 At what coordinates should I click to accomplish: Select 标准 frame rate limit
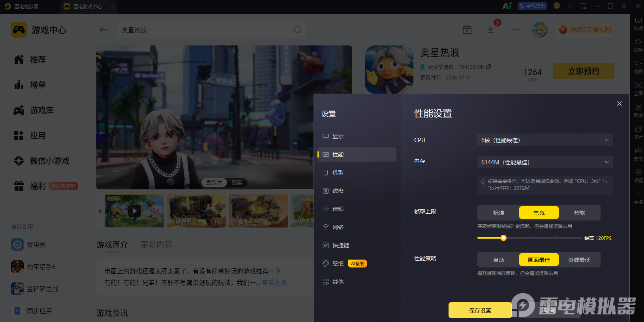[499, 213]
